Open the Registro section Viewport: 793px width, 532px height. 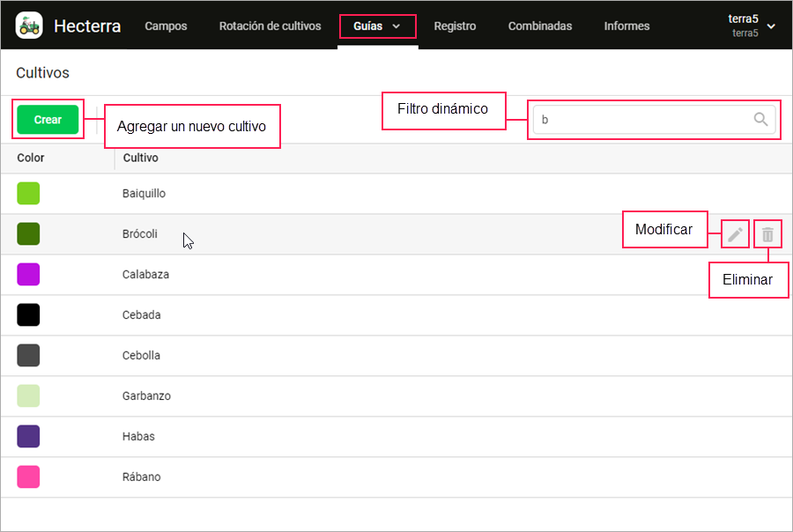[x=455, y=26]
